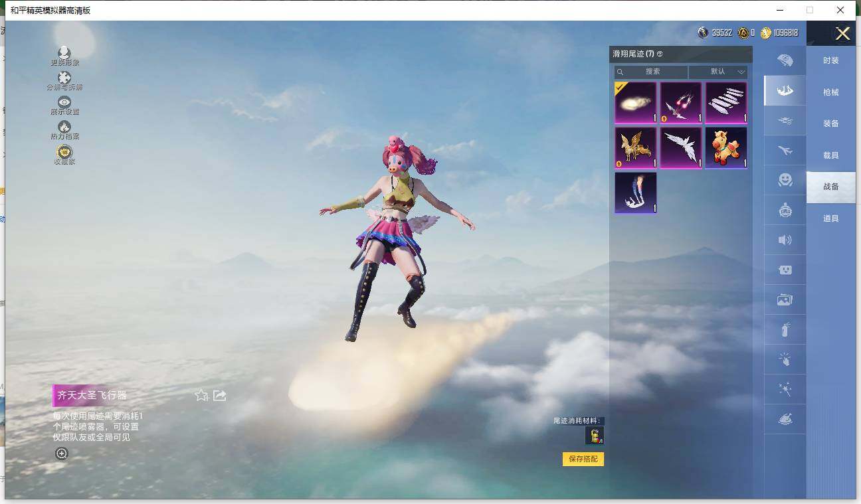Maximize the 和平精英模拟器高清版 window
Viewport: 861px width, 504px height.
click(x=810, y=10)
